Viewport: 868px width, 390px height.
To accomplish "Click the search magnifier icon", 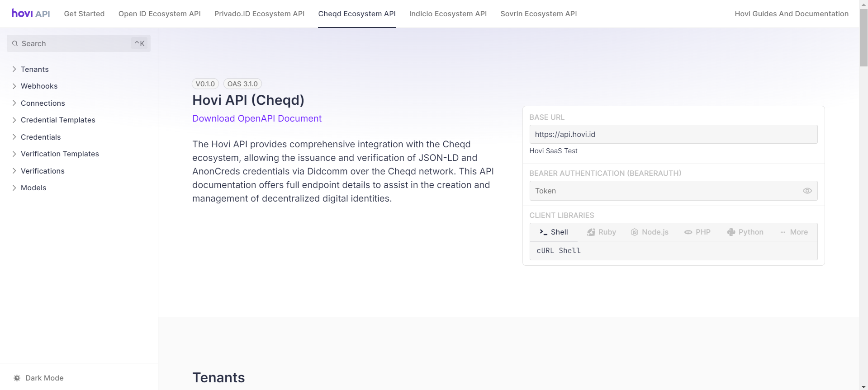I will pos(15,43).
